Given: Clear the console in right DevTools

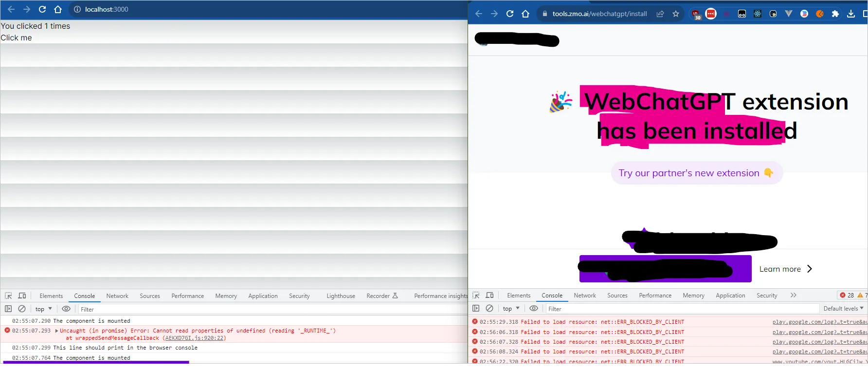Looking at the screenshot, I should (489, 308).
